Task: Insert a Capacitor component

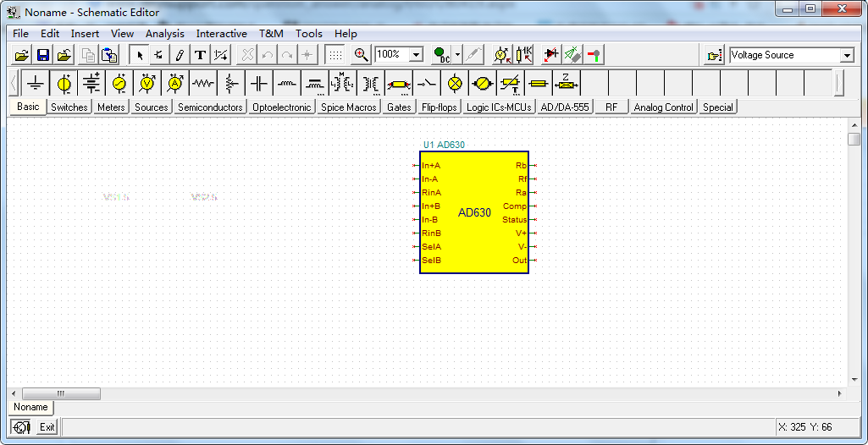Action: (259, 84)
